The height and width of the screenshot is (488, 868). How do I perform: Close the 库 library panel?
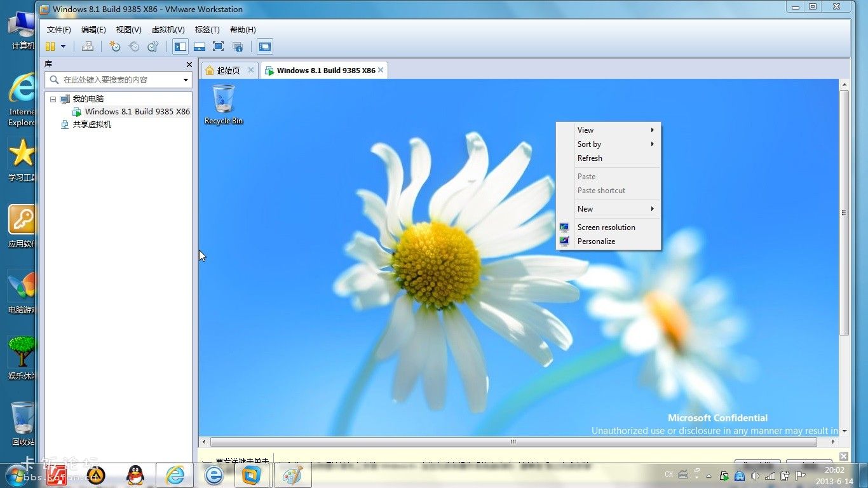click(x=189, y=64)
